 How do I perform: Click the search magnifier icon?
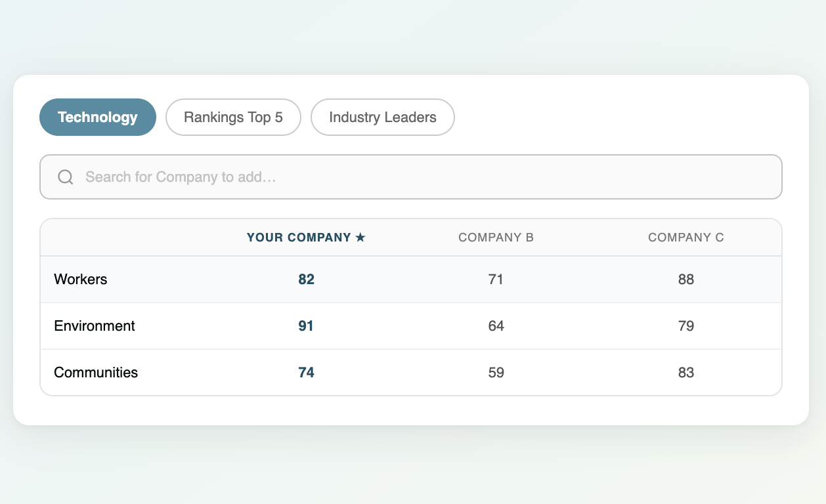(x=66, y=177)
